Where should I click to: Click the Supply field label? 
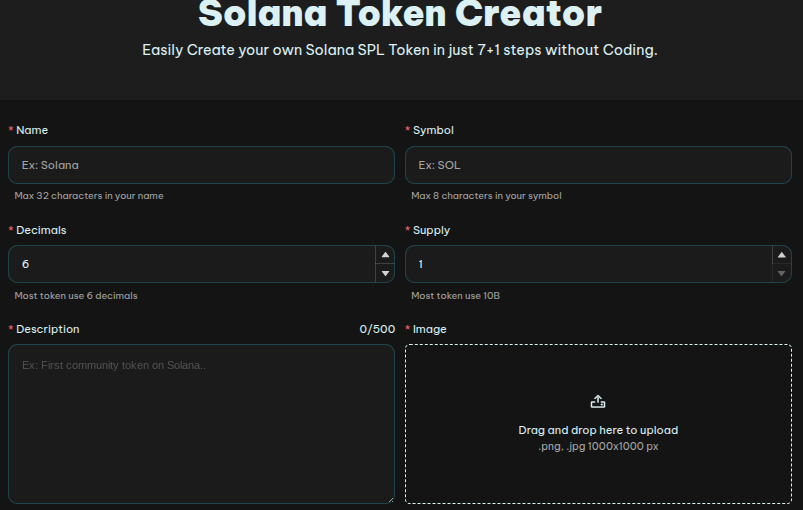pyautogui.click(x=431, y=230)
